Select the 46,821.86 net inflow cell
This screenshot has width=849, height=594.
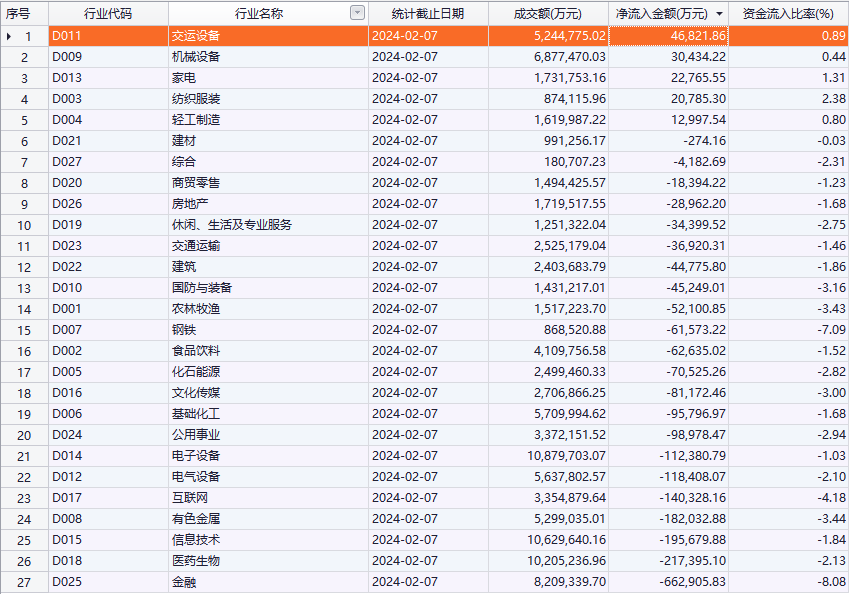tap(668, 36)
